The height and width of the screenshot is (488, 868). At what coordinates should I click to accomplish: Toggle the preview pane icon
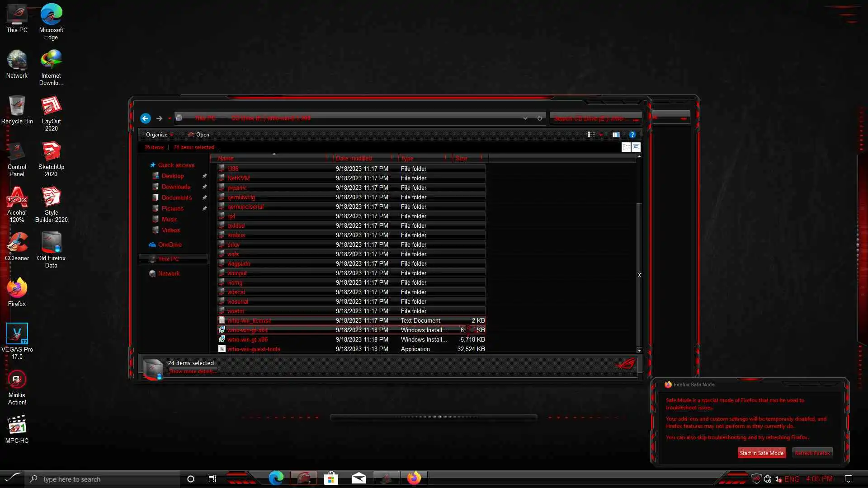point(616,135)
